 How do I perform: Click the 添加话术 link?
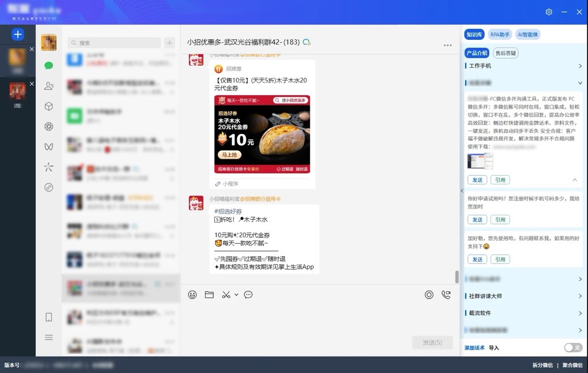pos(475,348)
